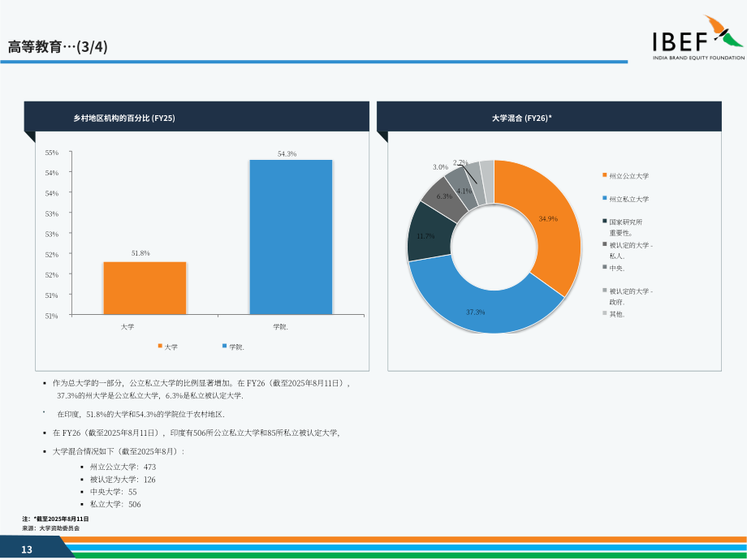Click the 3.0% label beside the donut chart
The image size is (747, 560).
click(x=440, y=167)
